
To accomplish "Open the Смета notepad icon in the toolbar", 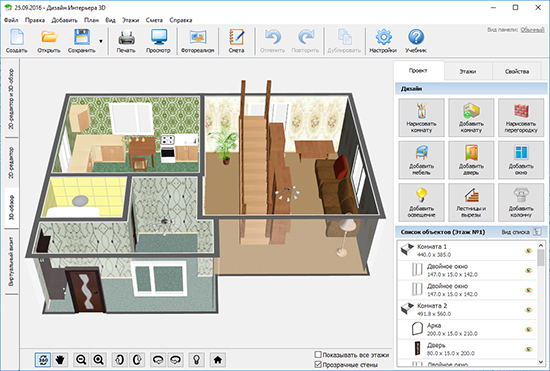I will tap(236, 41).
